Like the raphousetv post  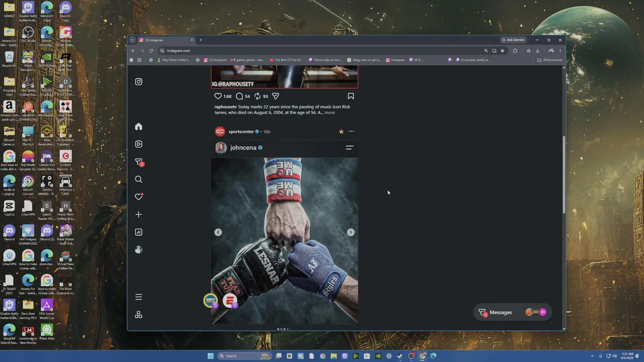coord(218,96)
